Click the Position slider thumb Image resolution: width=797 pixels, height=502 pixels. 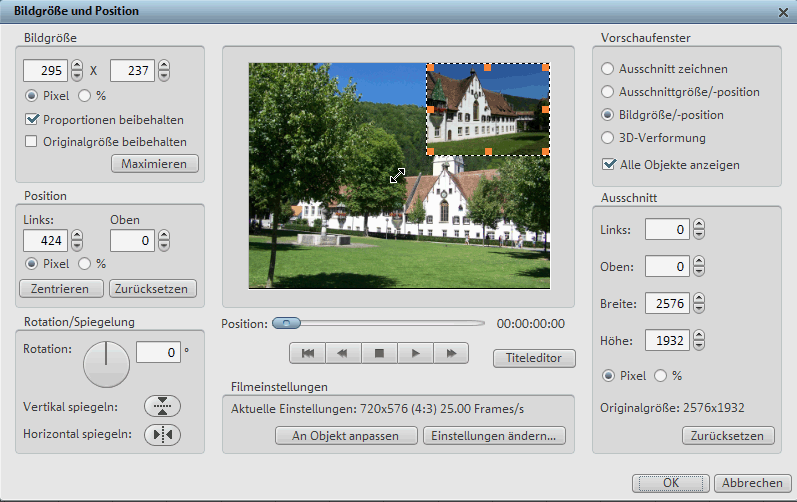(287, 323)
